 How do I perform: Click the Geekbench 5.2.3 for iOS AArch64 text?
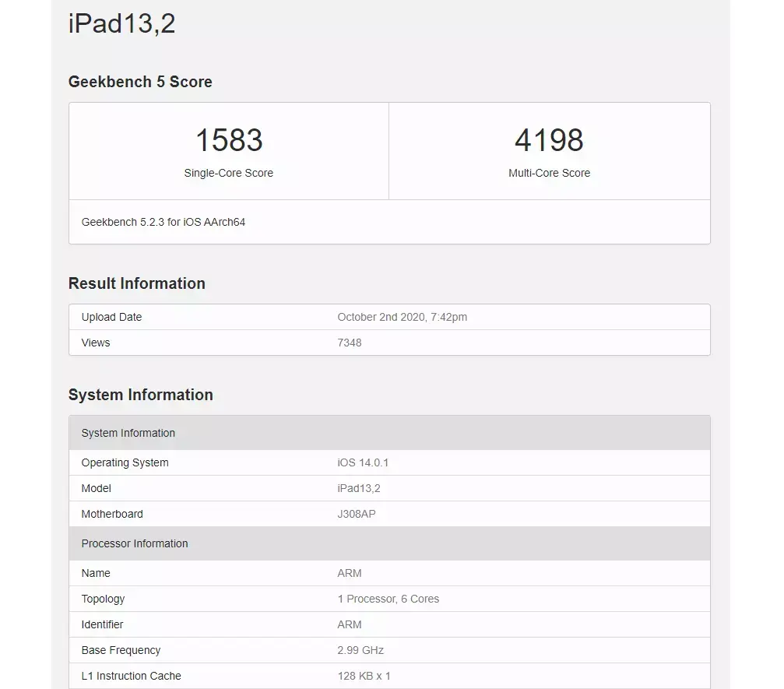coord(163,222)
